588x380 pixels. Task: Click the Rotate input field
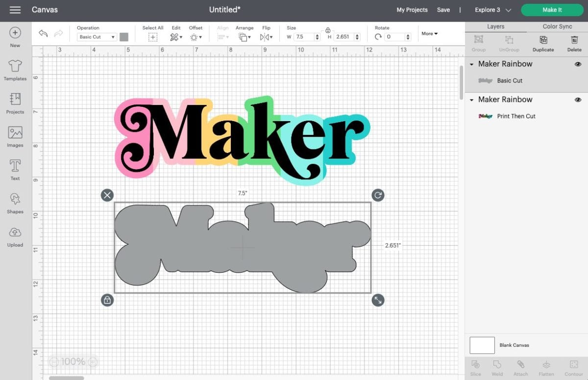pyautogui.click(x=395, y=37)
